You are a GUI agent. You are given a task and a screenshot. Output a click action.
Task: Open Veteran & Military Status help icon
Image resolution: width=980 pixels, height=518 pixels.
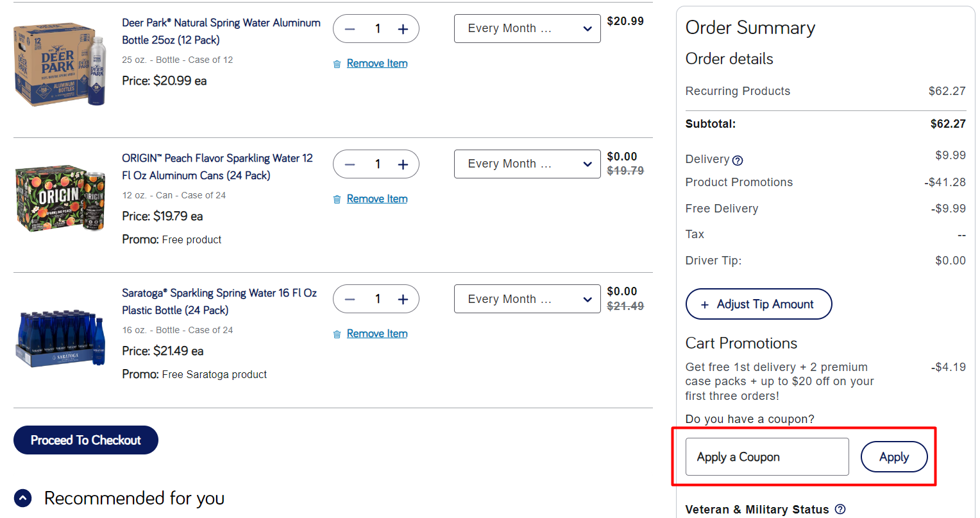(840, 509)
